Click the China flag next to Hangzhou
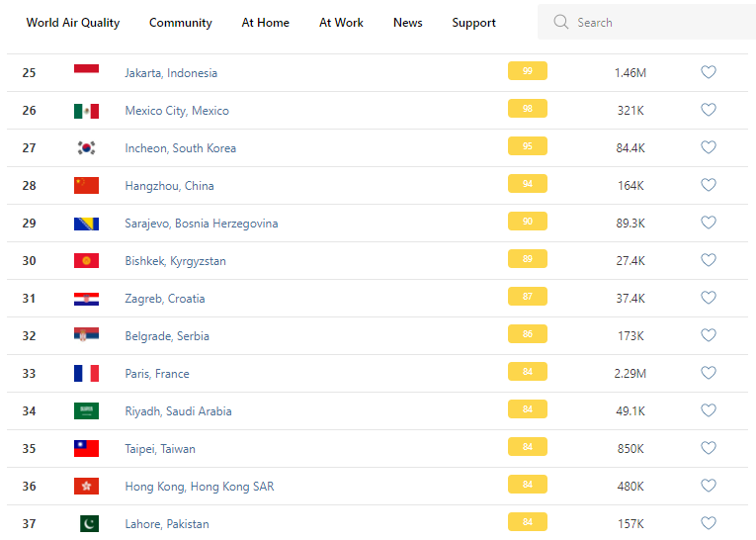Screen dimensions: 756x540 pyautogui.click(x=86, y=186)
